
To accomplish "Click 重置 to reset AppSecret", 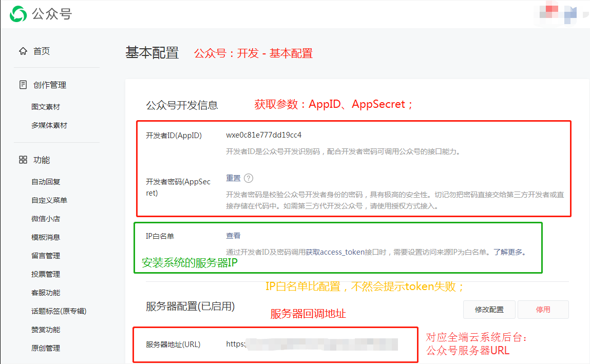I will (x=233, y=178).
